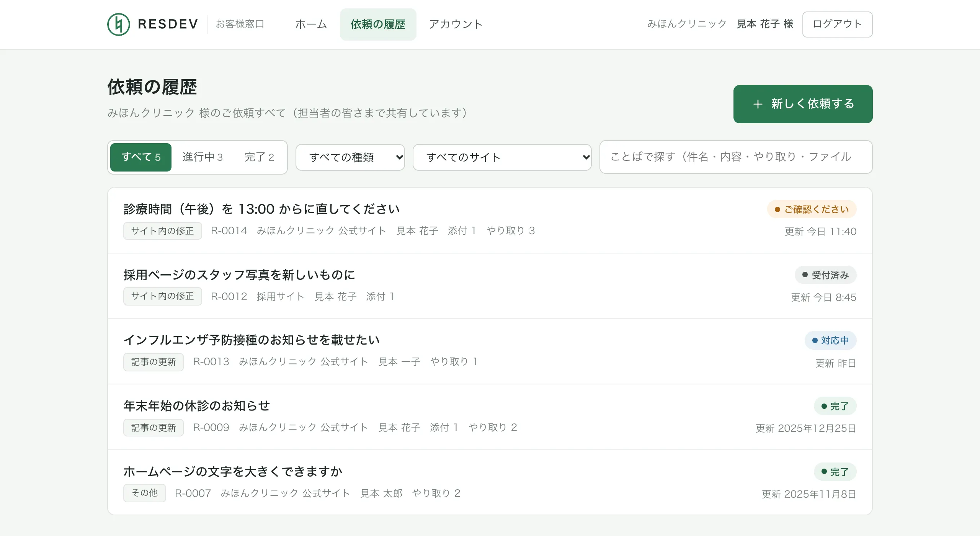Viewport: 980px width, 536px height.
Task: Open request 年末年始の休診のお知らせ
Action: click(490, 417)
